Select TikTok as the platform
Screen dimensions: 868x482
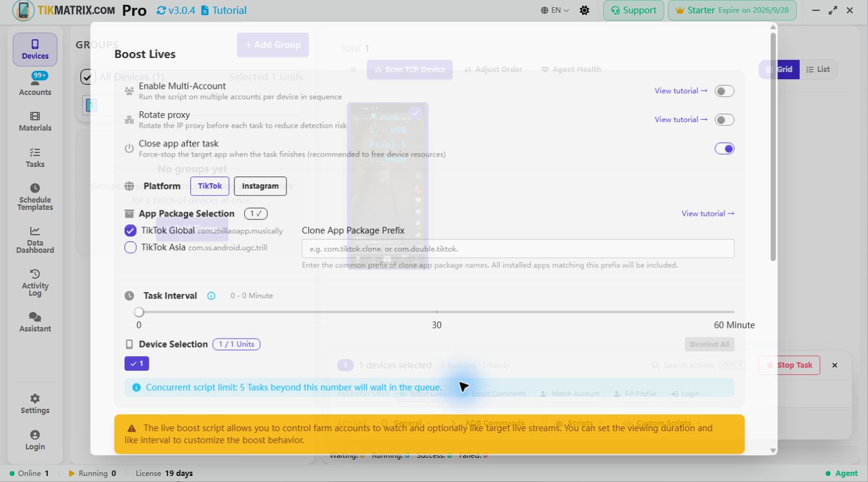(x=210, y=186)
